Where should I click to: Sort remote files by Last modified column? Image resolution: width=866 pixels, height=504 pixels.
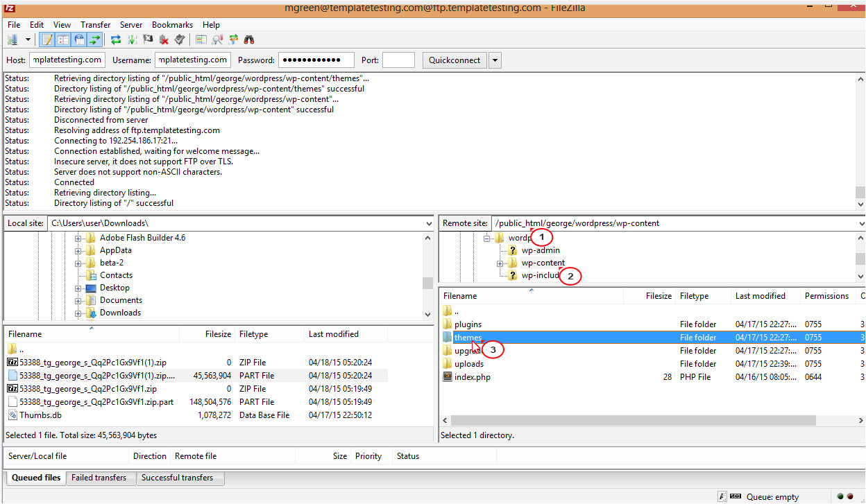pos(760,296)
